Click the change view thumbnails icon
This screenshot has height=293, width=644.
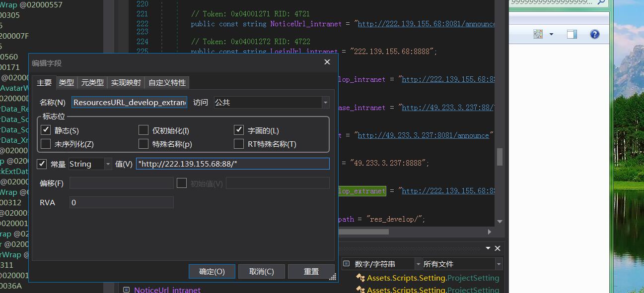(538, 34)
